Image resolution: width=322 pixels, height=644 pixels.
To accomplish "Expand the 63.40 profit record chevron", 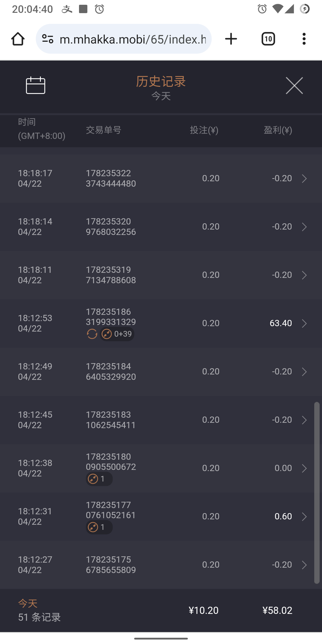I will [x=304, y=323].
